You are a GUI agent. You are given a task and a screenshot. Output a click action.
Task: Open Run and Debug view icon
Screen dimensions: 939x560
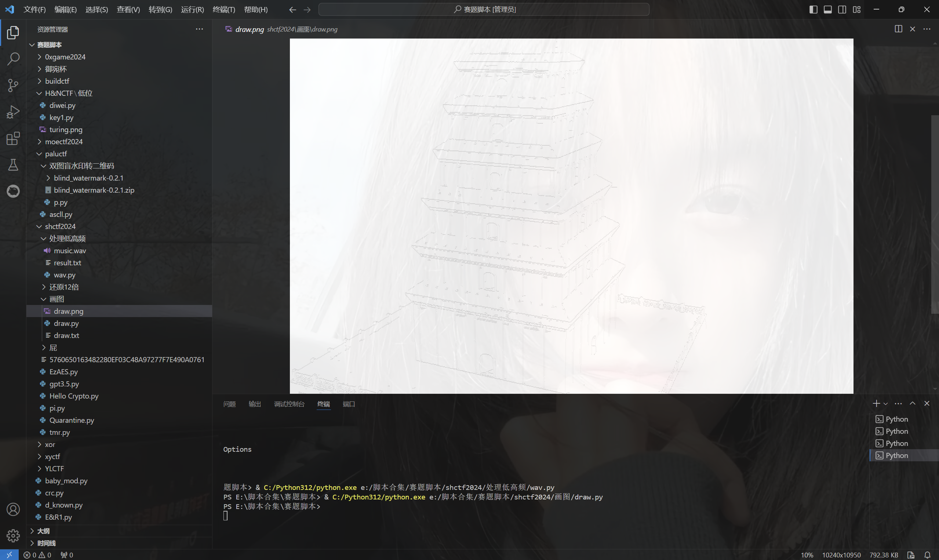pyautogui.click(x=13, y=112)
